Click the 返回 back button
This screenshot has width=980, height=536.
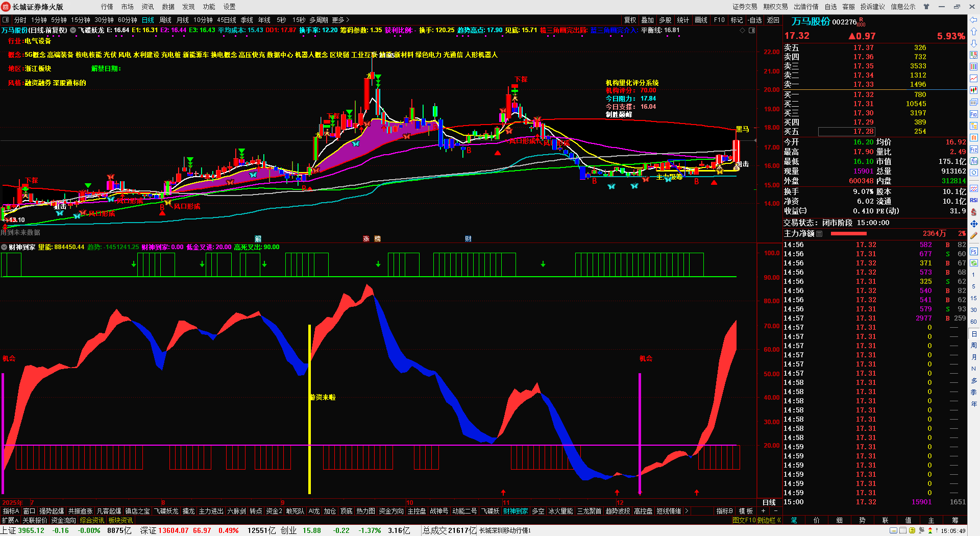tap(773, 20)
